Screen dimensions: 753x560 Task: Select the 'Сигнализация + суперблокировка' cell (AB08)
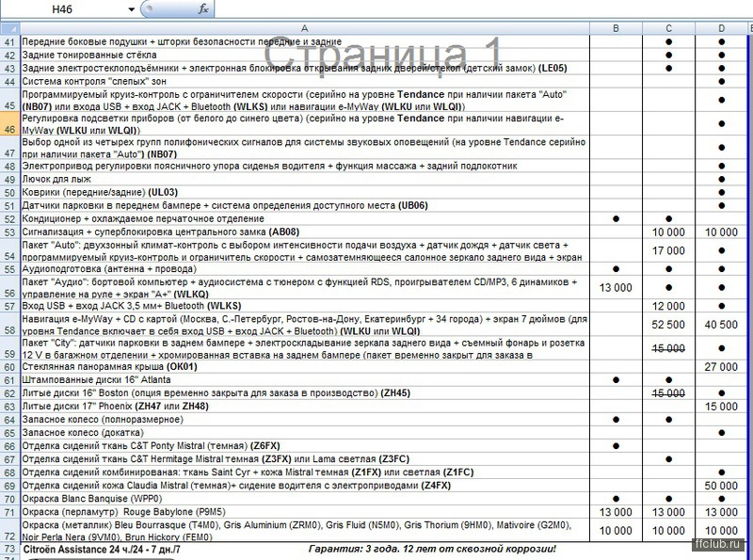(305, 232)
